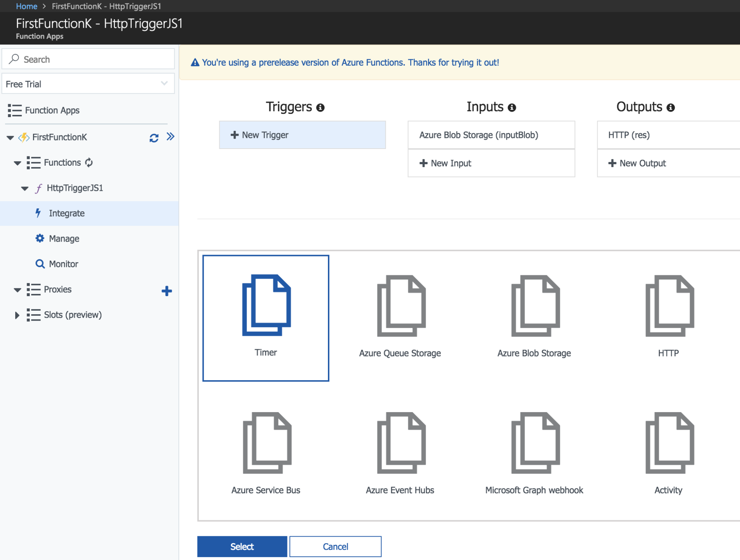The image size is (740, 560).
Task: Click the search magnifier icon
Action: 14,59
